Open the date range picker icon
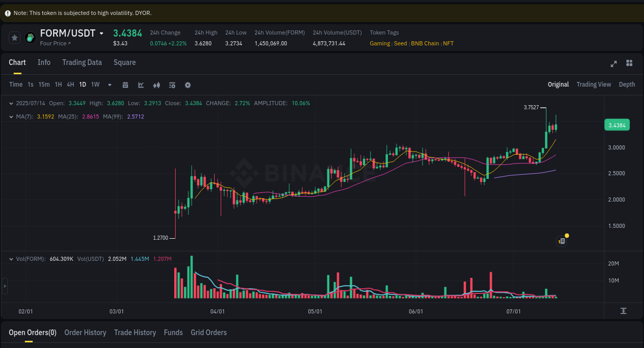The image size is (644, 348). (x=125, y=84)
